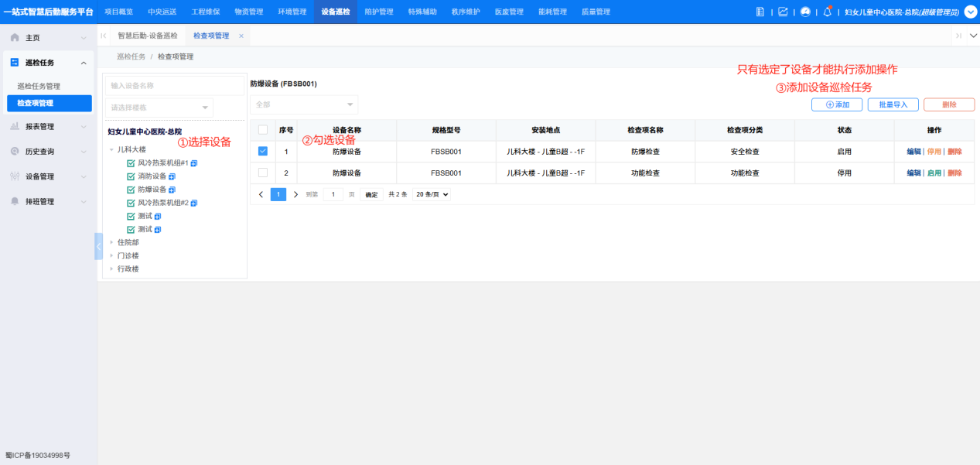Click the bar chart icon beside 报表管理

[x=15, y=126]
